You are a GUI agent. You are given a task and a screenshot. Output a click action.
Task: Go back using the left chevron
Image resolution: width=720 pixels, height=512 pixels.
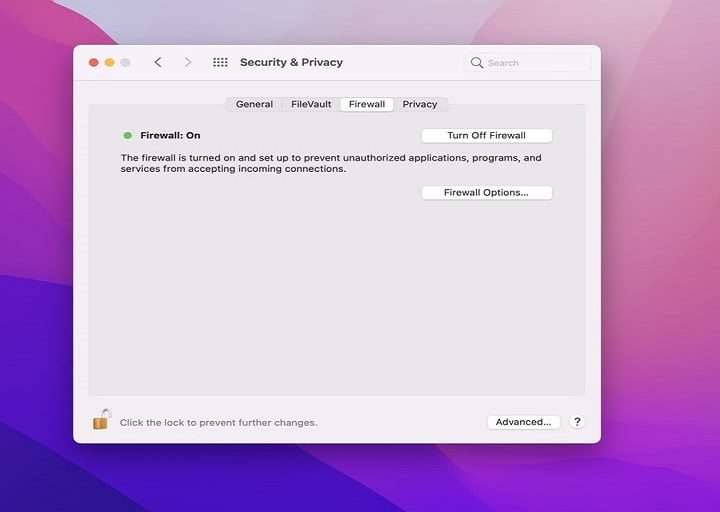158,62
